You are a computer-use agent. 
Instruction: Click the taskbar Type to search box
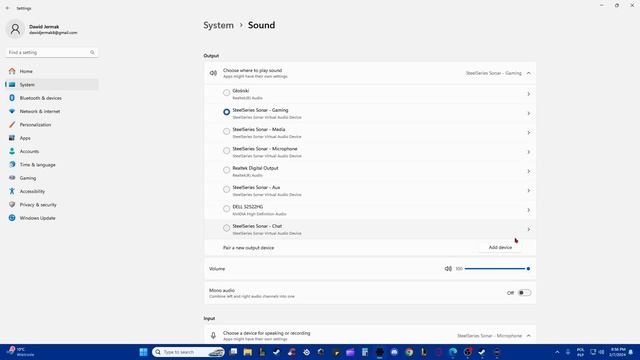(188, 352)
